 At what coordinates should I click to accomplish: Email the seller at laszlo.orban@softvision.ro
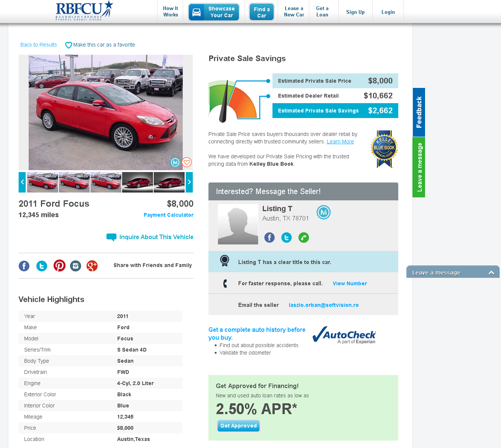(324, 305)
